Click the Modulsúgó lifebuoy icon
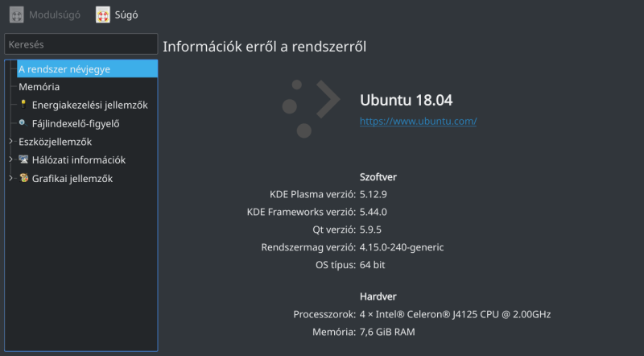 point(16,14)
